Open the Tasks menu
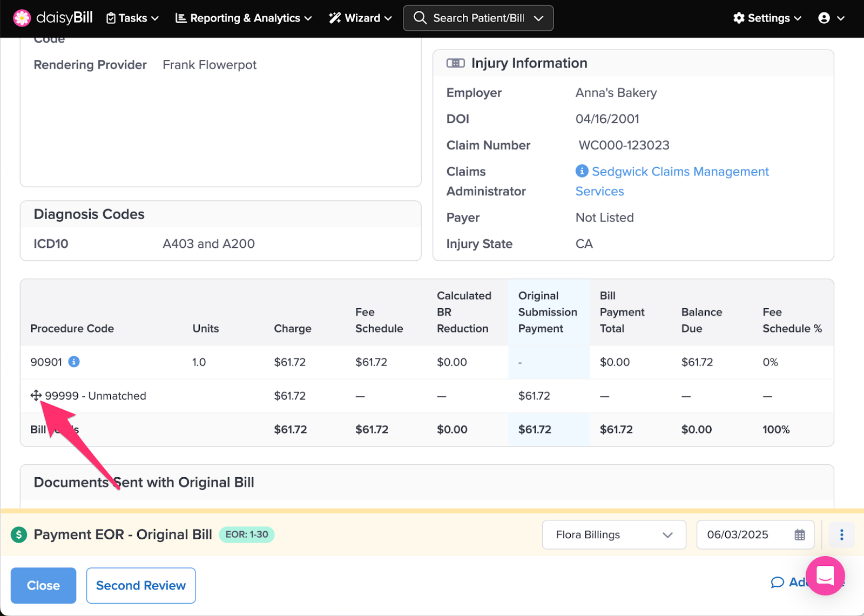Viewport: 864px width, 616px height. tap(132, 18)
